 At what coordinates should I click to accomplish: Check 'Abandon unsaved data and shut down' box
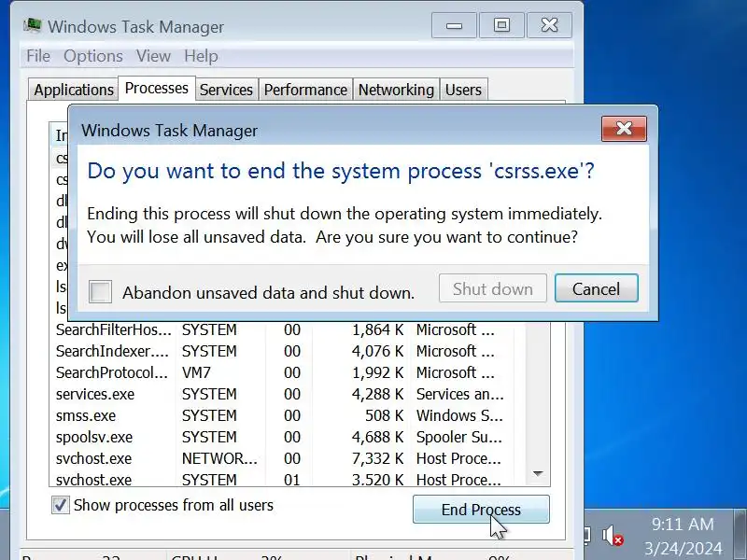coord(100,291)
